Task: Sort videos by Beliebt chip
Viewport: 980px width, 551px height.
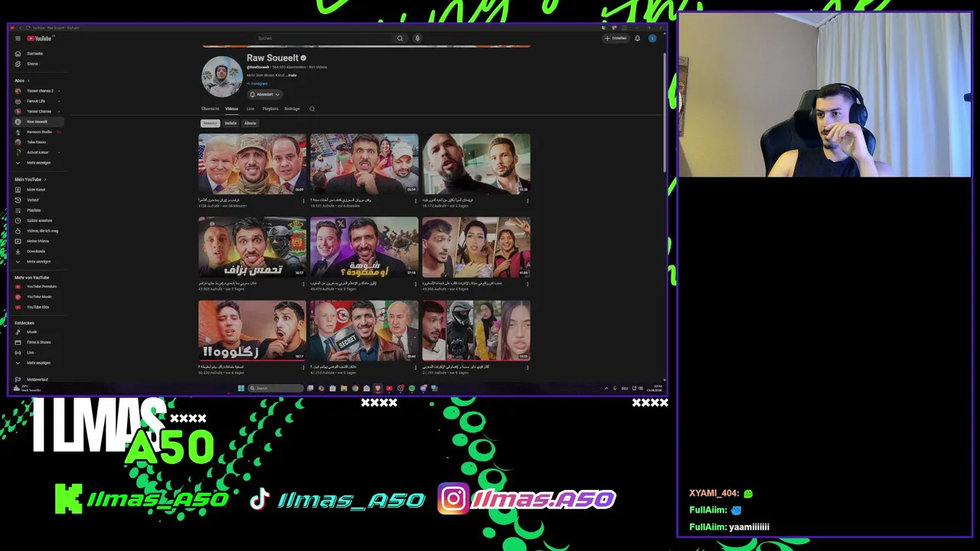Action: 230,123
